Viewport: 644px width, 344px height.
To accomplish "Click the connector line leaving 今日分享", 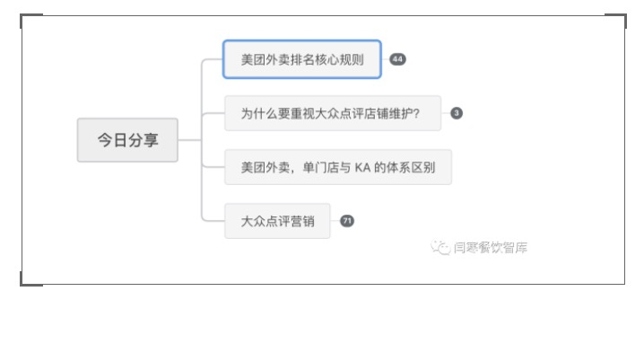I will click(x=190, y=140).
